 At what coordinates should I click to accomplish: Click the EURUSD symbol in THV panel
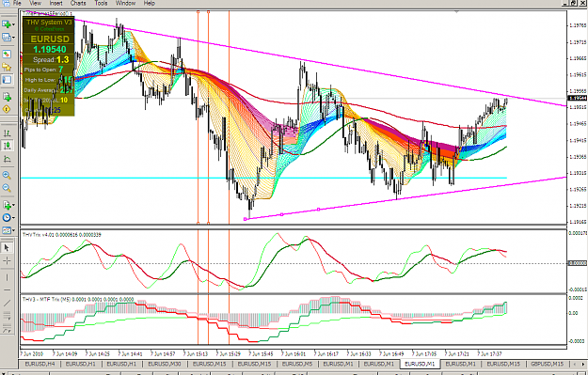click(x=50, y=39)
